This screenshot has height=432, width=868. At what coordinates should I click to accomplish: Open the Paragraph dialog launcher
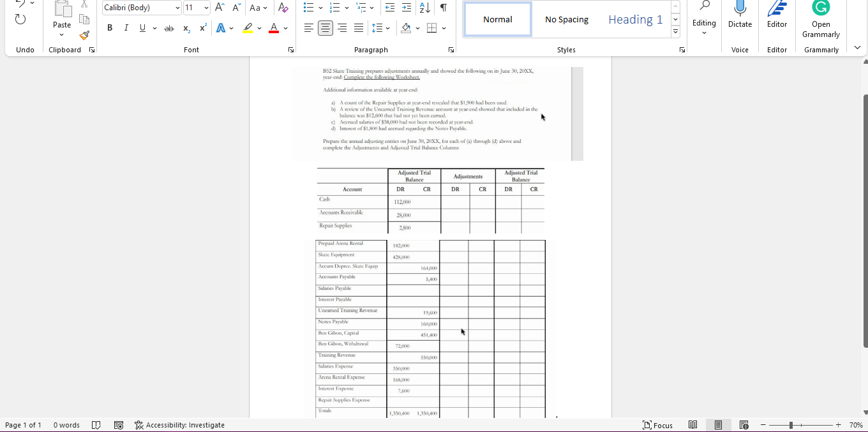[451, 50]
